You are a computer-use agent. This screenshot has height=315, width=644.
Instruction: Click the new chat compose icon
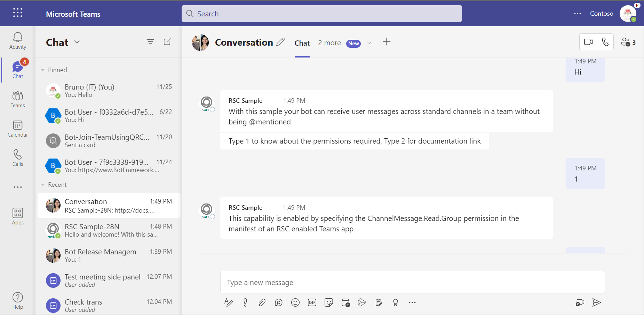[x=167, y=42]
